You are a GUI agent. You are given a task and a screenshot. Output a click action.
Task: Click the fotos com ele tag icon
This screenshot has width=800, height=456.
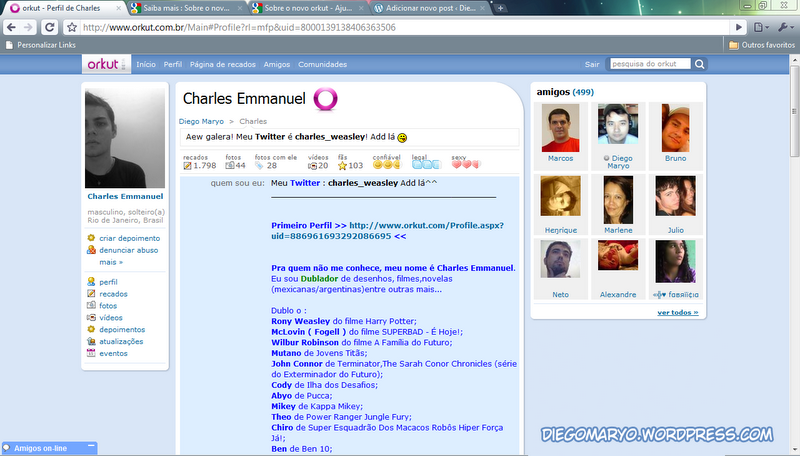(259, 165)
